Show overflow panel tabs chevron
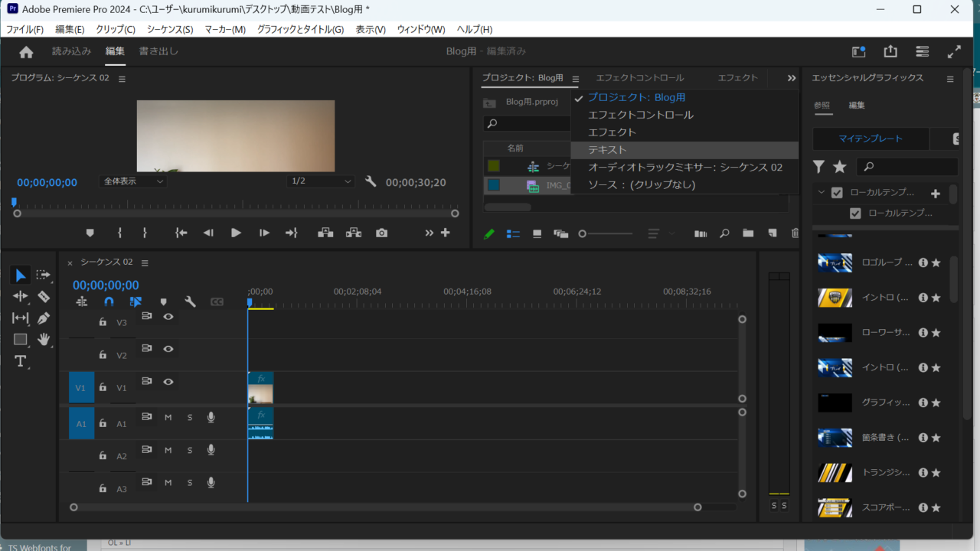 pyautogui.click(x=792, y=78)
